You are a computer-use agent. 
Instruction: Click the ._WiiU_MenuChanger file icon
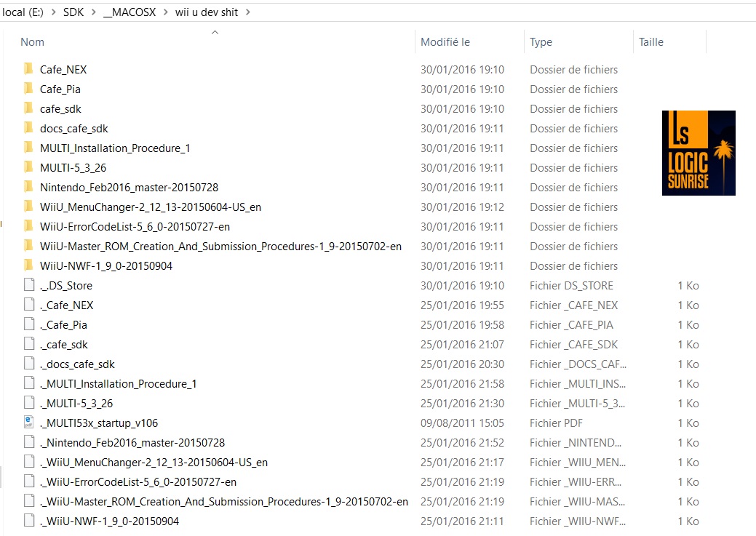click(29, 462)
